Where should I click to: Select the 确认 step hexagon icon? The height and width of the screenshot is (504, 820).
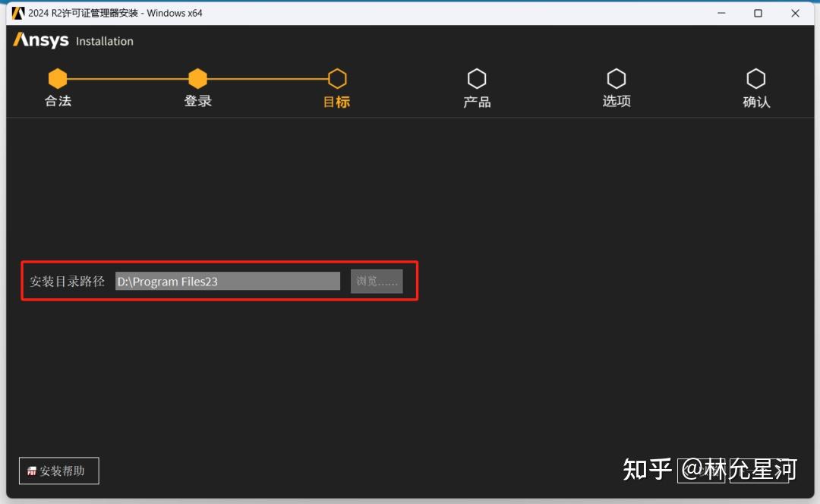pyautogui.click(x=756, y=78)
